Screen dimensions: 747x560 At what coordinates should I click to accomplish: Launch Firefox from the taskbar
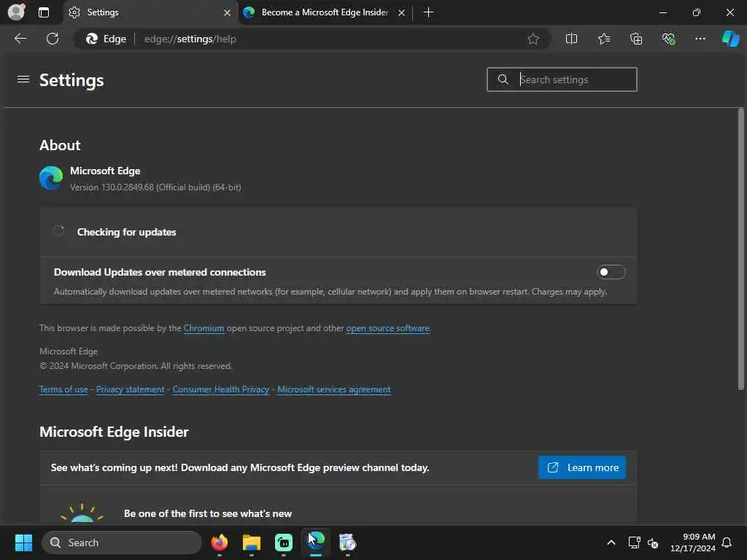[219, 542]
